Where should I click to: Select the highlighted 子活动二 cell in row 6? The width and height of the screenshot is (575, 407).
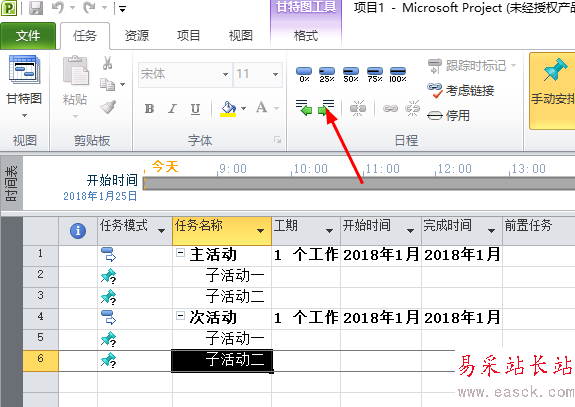(222, 360)
